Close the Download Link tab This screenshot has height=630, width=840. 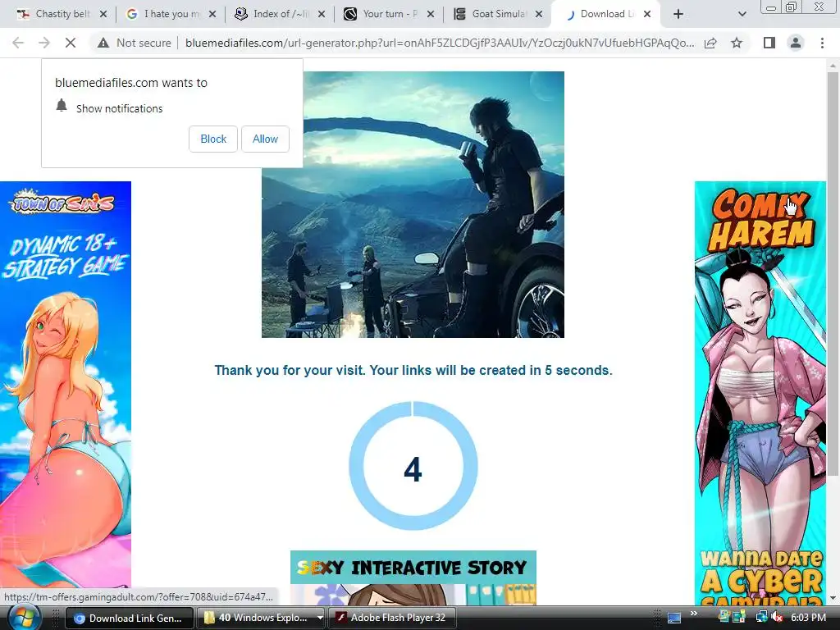[x=647, y=15]
